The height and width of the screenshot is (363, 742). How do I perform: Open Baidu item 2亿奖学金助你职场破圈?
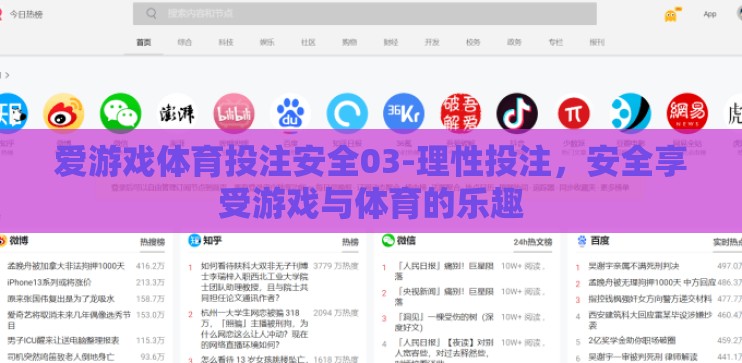click(x=632, y=340)
